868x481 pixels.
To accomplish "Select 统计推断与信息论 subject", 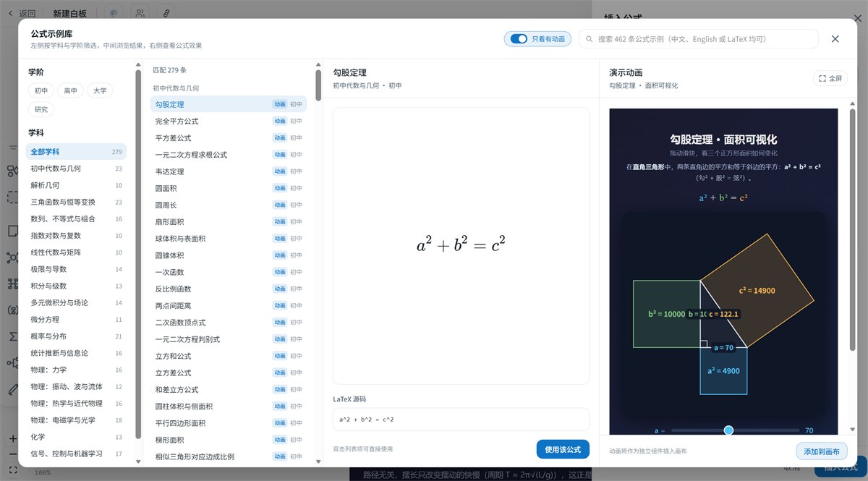I will point(76,353).
